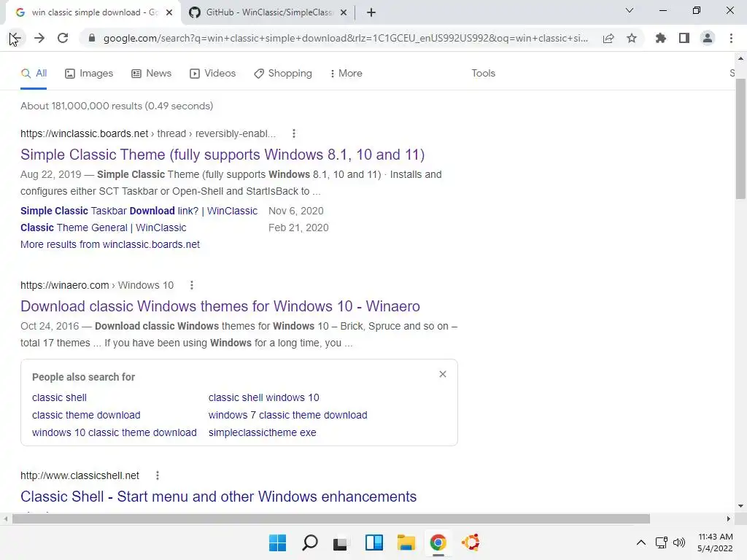747x560 pixels.
Task: Select the All search filter
Action: [34, 74]
